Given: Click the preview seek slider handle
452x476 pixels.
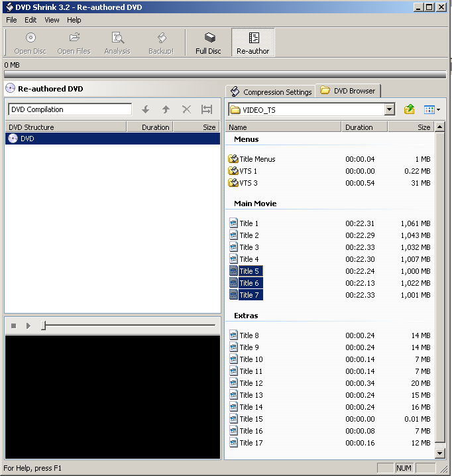Looking at the screenshot, I should (43, 326).
